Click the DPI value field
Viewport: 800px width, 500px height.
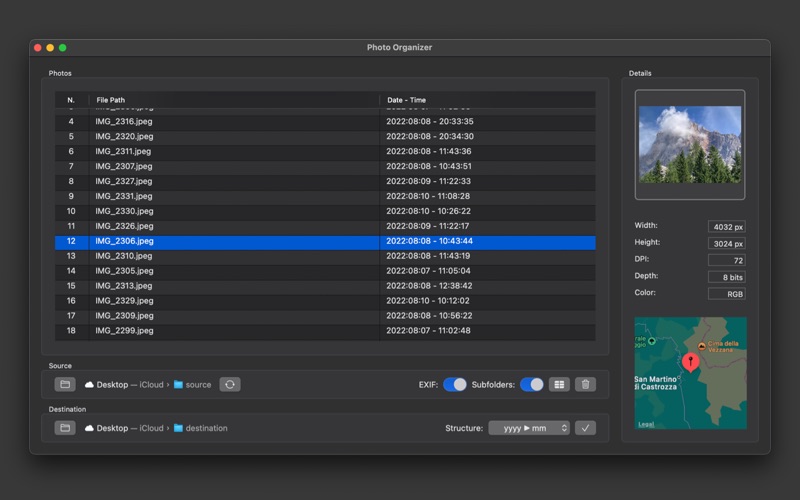pos(726,260)
